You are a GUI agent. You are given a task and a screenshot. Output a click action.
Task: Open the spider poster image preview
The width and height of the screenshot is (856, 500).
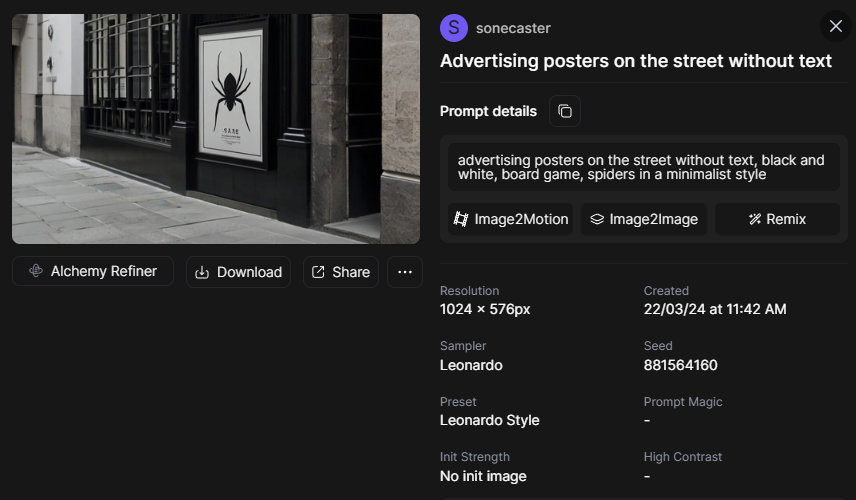tap(216, 129)
